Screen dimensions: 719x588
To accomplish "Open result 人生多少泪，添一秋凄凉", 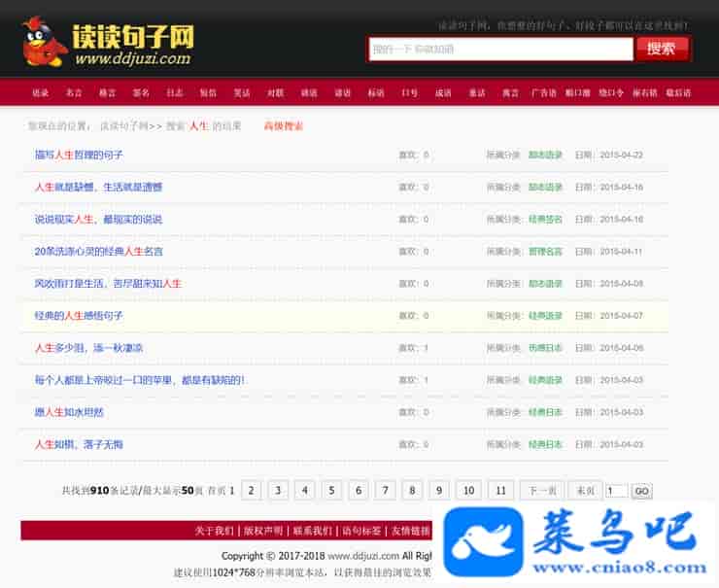I will point(89,348).
